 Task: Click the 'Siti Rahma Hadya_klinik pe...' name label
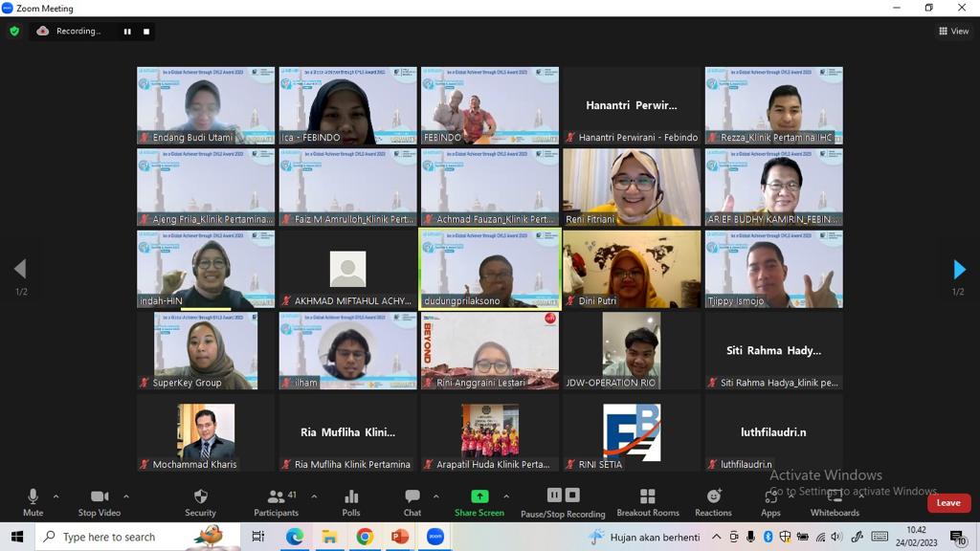(779, 383)
